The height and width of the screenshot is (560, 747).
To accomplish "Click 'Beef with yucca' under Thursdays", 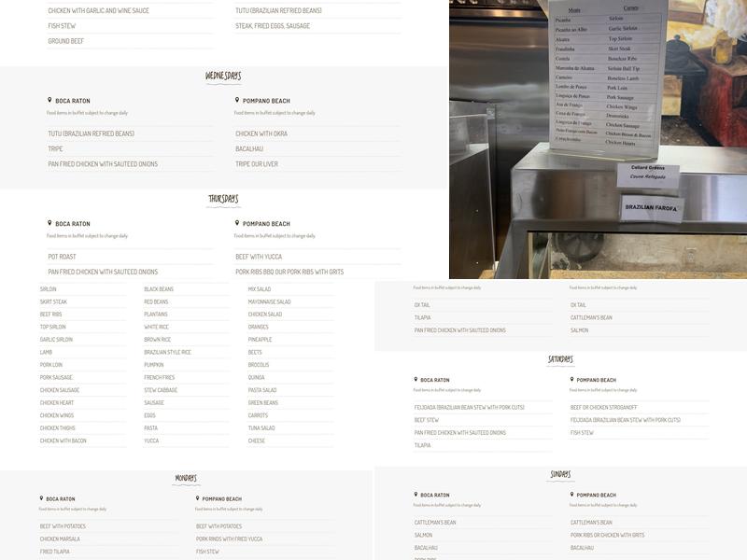I will coord(259,256).
